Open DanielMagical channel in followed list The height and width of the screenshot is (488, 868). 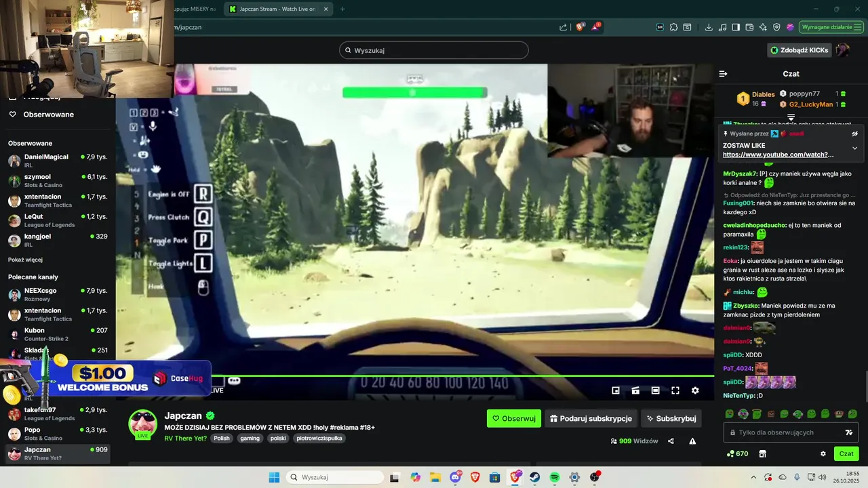click(58, 161)
